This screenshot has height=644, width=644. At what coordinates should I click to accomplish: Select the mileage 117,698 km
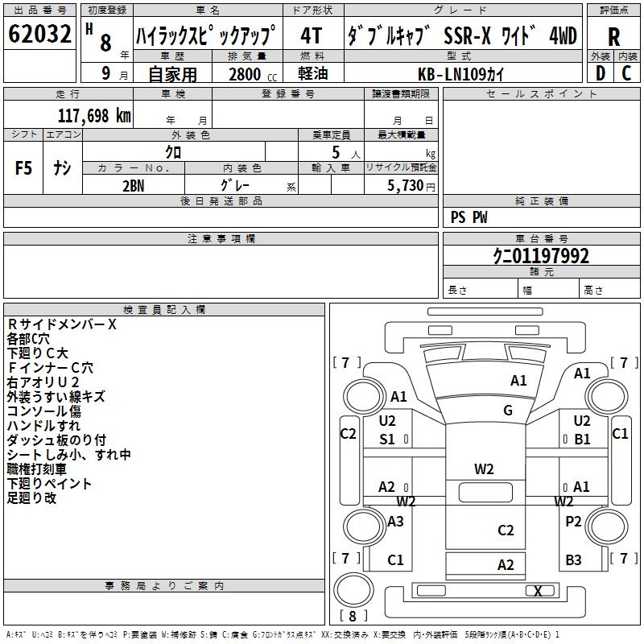94,115
